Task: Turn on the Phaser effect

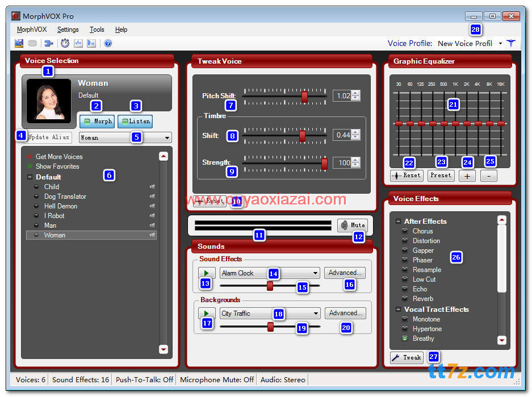Action: tap(405, 260)
